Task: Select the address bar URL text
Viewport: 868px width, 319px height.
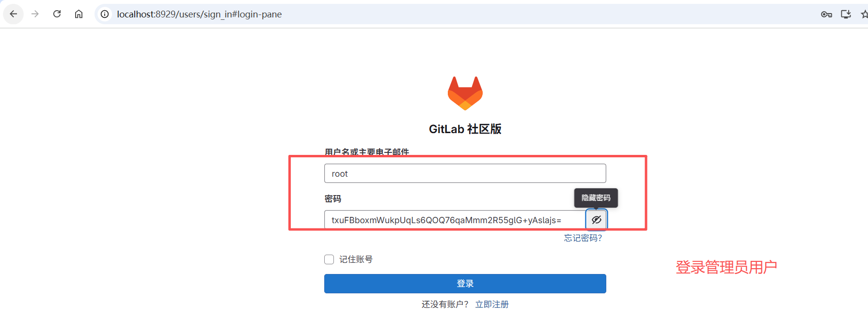Action: 199,14
